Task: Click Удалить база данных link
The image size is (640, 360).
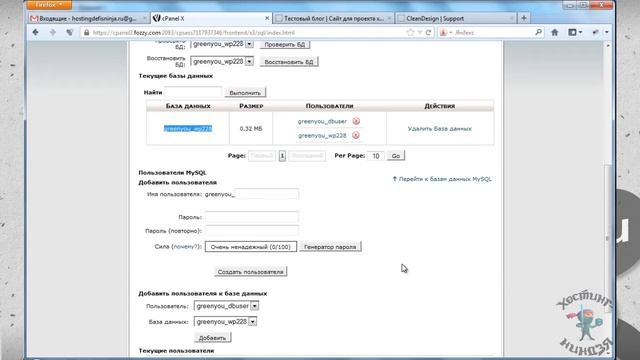Action: (440, 129)
